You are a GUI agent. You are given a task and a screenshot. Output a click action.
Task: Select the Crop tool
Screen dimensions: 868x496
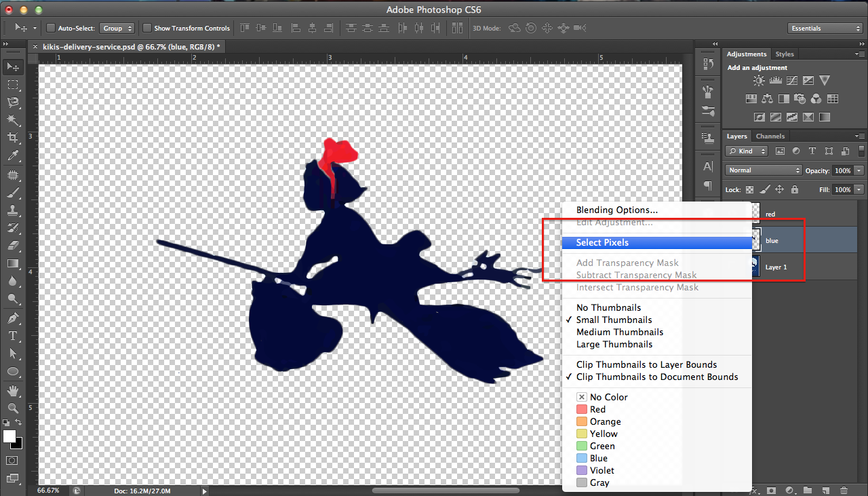pos(12,138)
